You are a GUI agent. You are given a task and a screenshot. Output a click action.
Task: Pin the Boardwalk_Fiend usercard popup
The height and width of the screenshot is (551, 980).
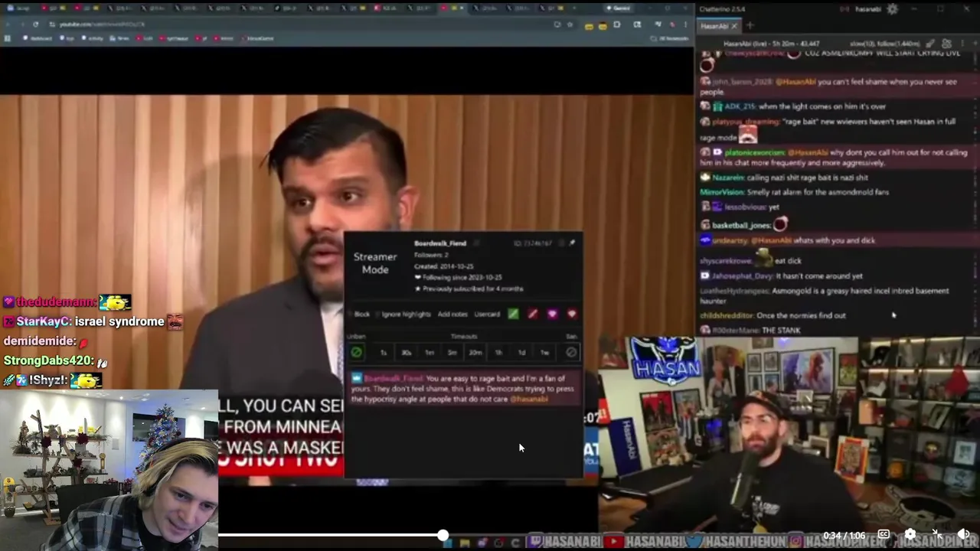pos(572,243)
